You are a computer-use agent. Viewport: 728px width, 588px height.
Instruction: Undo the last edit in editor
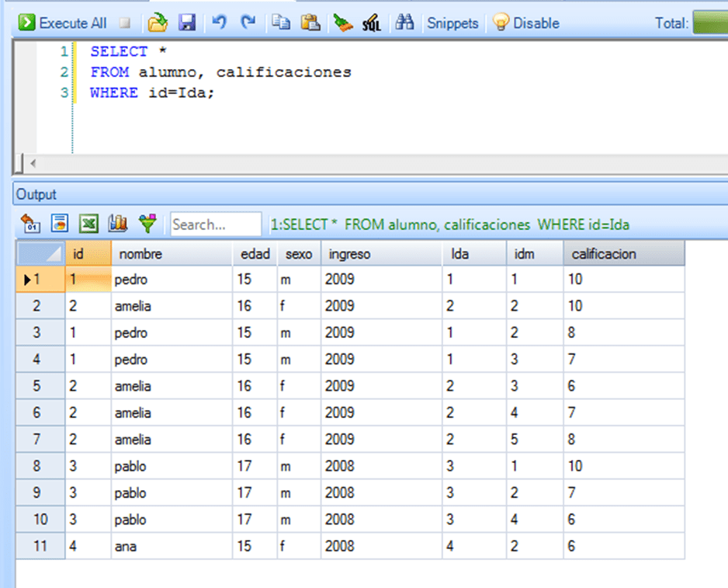(x=220, y=23)
